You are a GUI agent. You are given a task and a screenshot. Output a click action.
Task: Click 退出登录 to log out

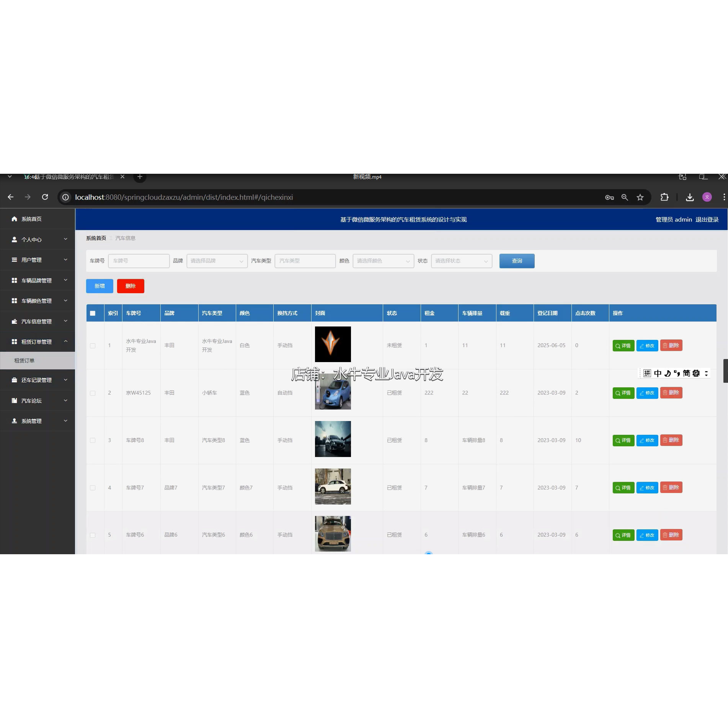pos(707,220)
